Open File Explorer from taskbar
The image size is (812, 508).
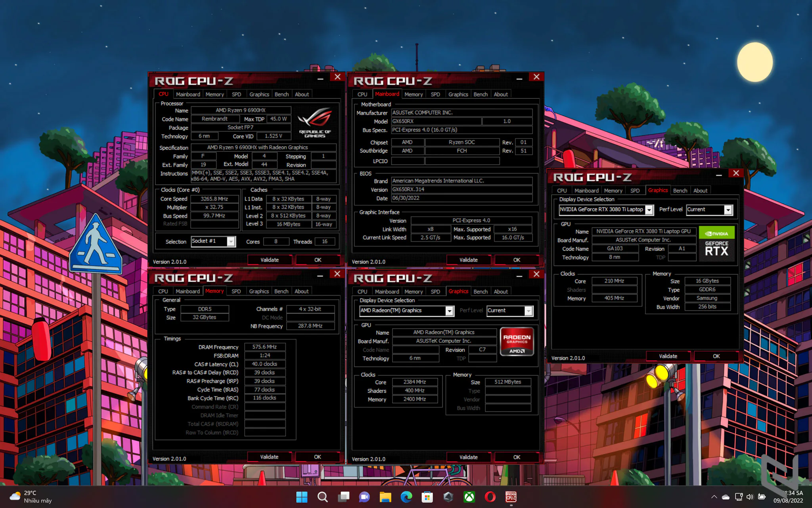(x=385, y=496)
